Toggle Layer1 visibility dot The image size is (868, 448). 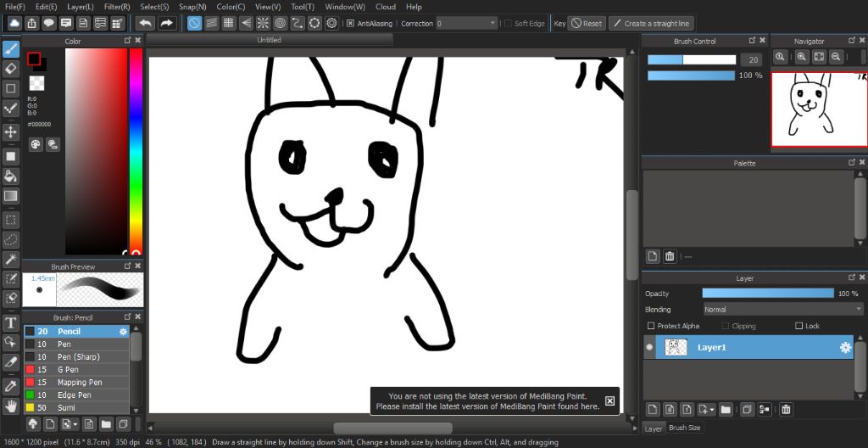[649, 348]
